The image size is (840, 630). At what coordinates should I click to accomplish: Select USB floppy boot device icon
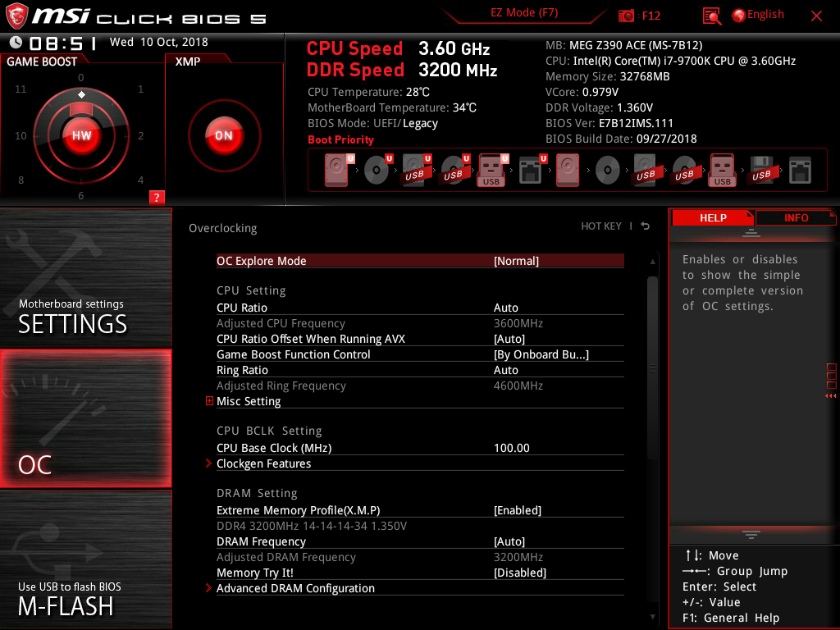click(762, 170)
